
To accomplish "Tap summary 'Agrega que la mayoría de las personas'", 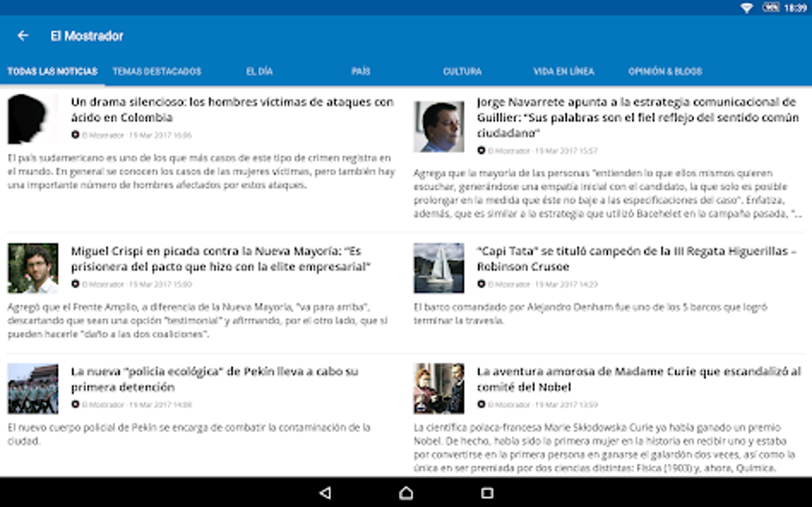I will click(607, 193).
